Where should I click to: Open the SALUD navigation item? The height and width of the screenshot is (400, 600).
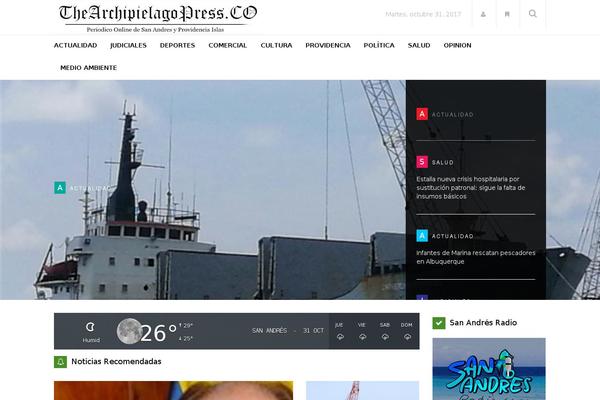[419, 45]
